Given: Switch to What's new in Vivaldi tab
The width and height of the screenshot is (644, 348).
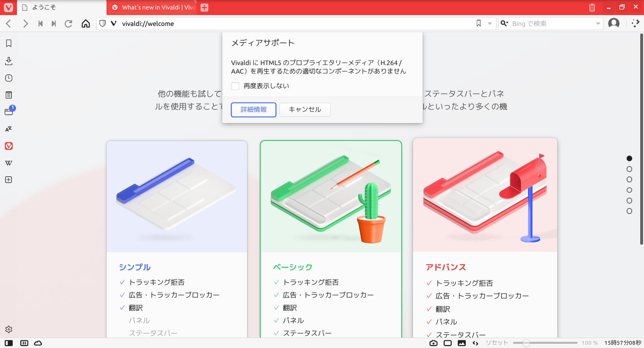Looking at the screenshot, I should [152, 8].
